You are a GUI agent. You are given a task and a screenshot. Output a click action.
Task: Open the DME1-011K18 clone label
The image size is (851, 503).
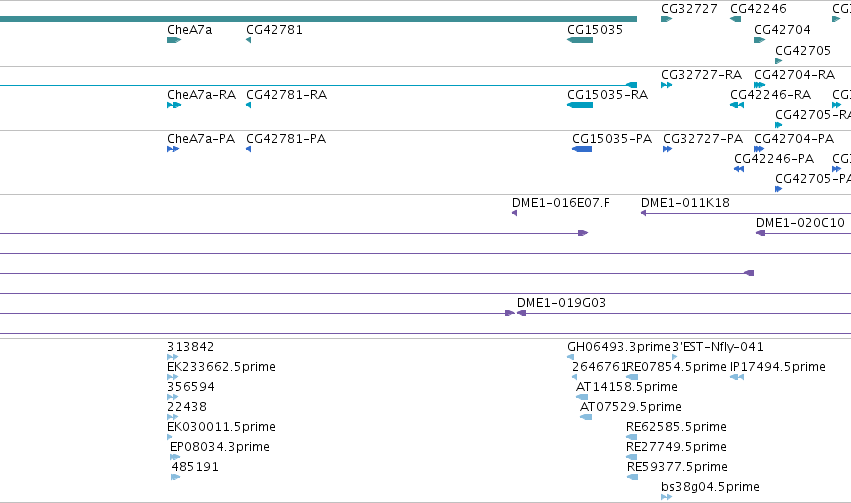point(685,203)
